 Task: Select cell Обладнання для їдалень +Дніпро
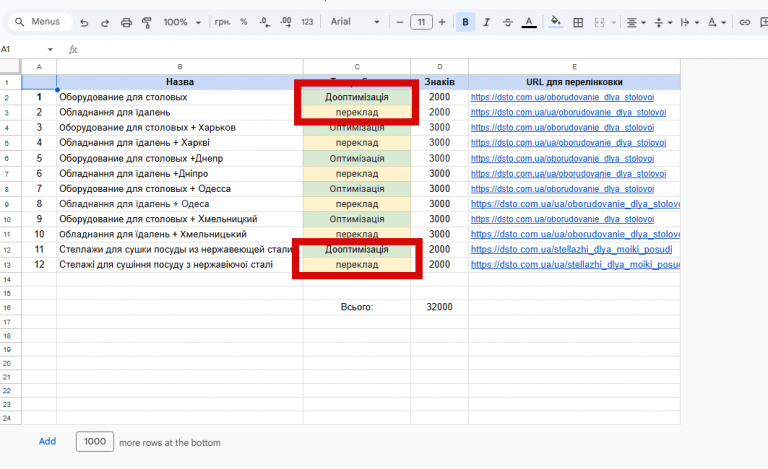tap(180, 173)
